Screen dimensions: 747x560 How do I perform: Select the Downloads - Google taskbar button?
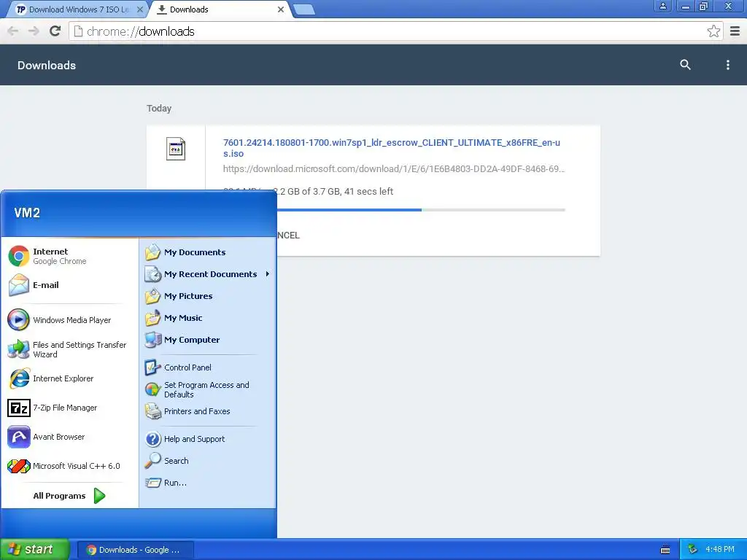[134, 550]
